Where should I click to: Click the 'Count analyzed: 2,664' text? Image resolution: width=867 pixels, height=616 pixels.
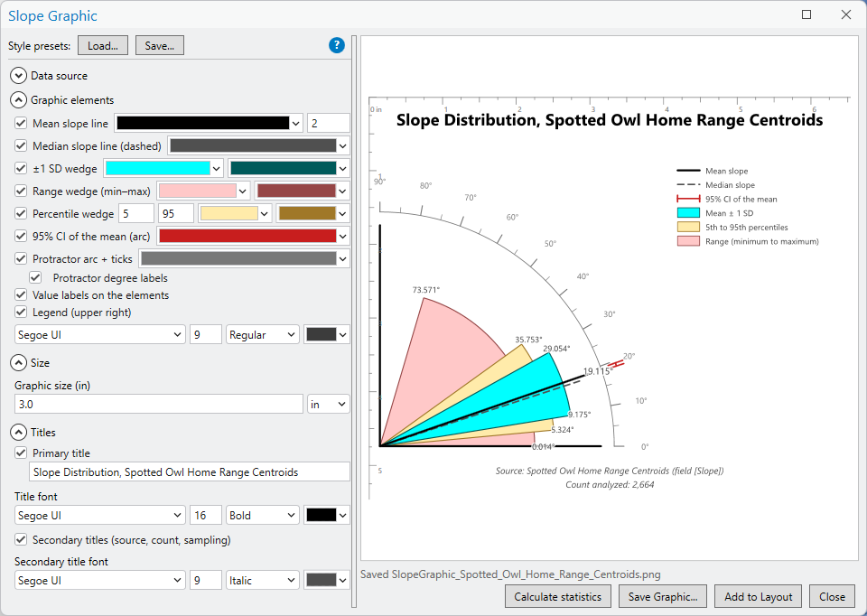[610, 484]
